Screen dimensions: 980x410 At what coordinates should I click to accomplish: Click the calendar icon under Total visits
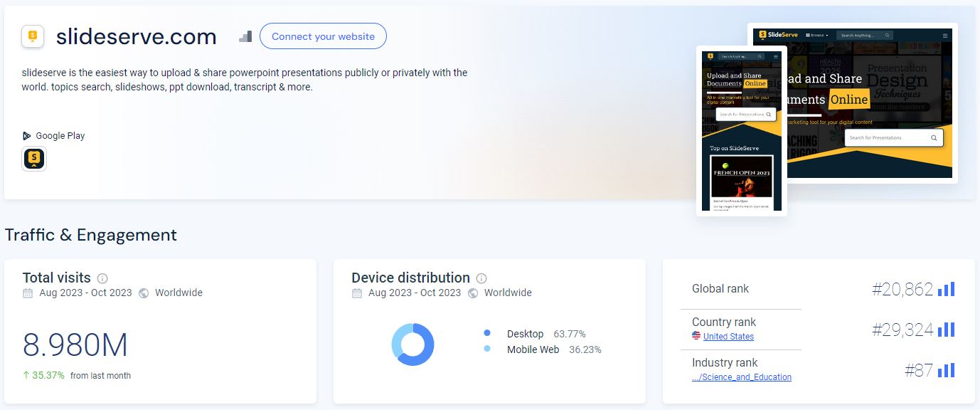click(x=28, y=293)
